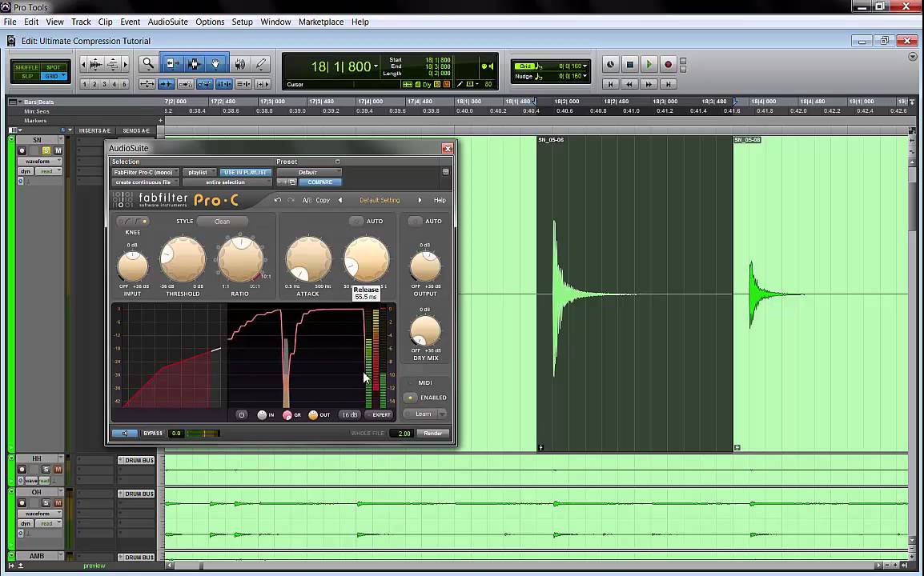Click the Pro-C undo arrow
The height and width of the screenshot is (576, 924).
point(278,200)
